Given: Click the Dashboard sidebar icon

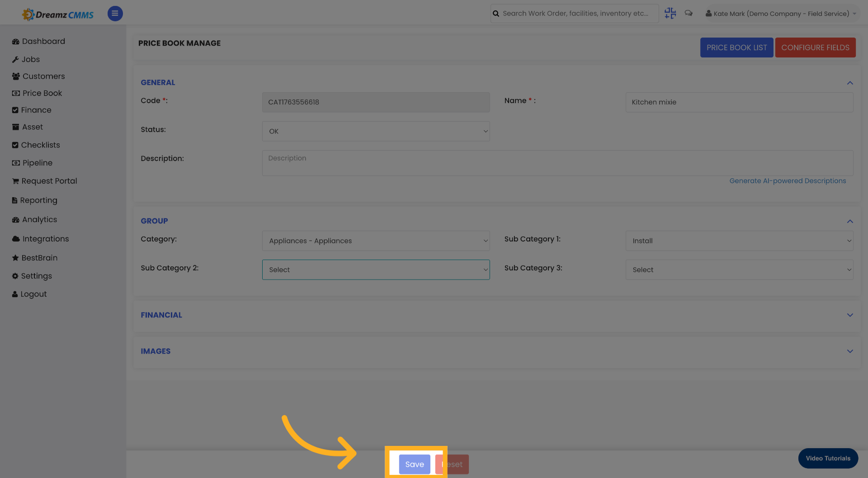Looking at the screenshot, I should click(x=16, y=42).
